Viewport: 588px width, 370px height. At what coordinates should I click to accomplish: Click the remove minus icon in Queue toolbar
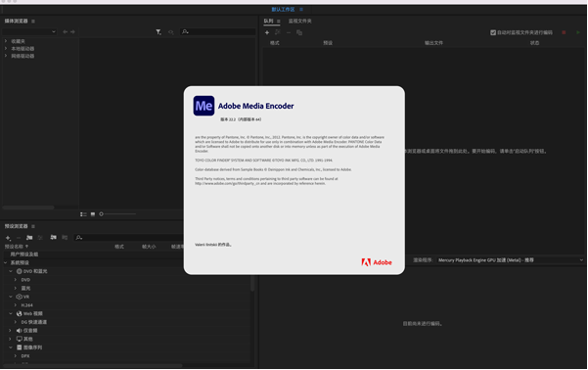pos(289,32)
